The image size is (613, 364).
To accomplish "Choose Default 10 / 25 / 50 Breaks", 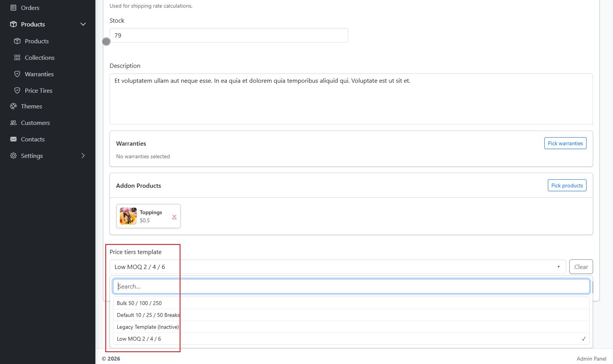I will point(148,315).
